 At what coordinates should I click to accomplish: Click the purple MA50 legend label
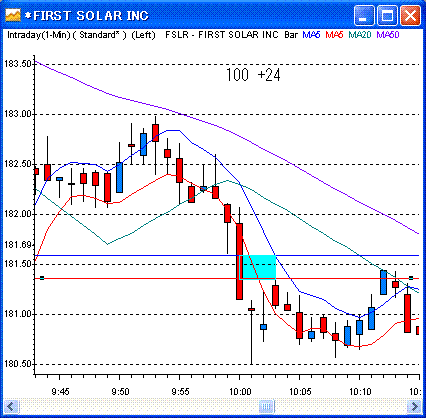pyautogui.click(x=388, y=35)
